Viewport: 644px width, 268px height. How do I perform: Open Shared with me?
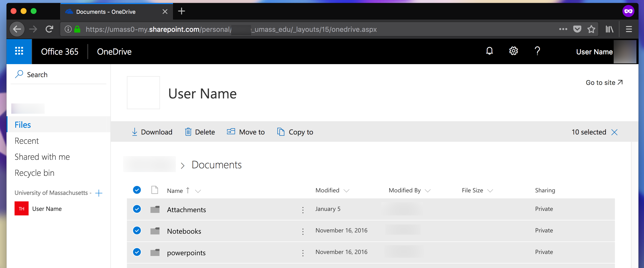[x=58, y=157]
